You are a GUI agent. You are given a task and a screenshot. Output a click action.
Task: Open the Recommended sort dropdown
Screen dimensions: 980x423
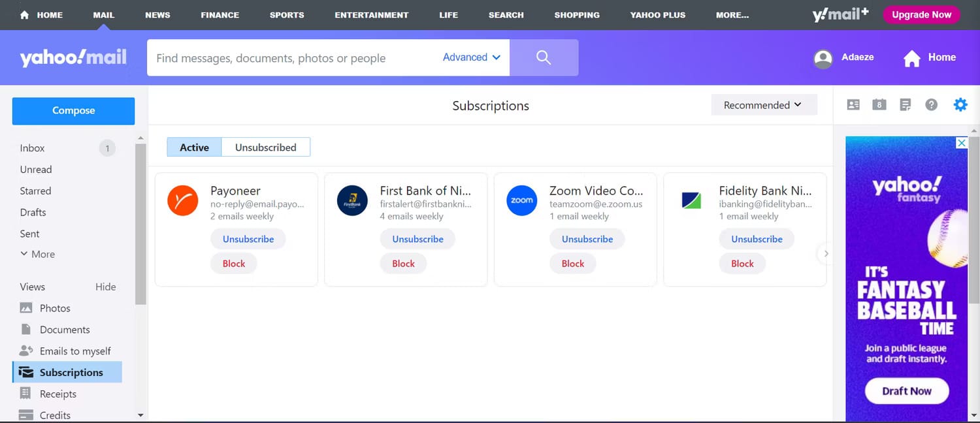(x=763, y=105)
